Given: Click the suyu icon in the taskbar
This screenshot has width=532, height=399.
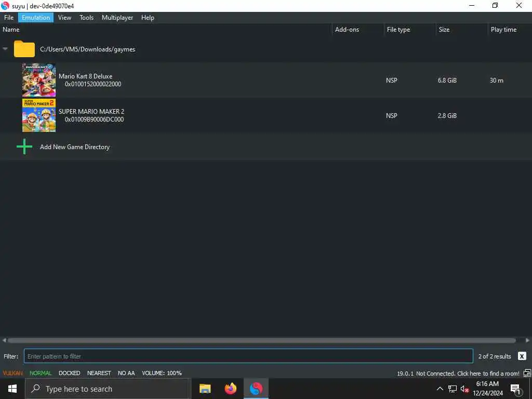Looking at the screenshot, I should pos(256,389).
